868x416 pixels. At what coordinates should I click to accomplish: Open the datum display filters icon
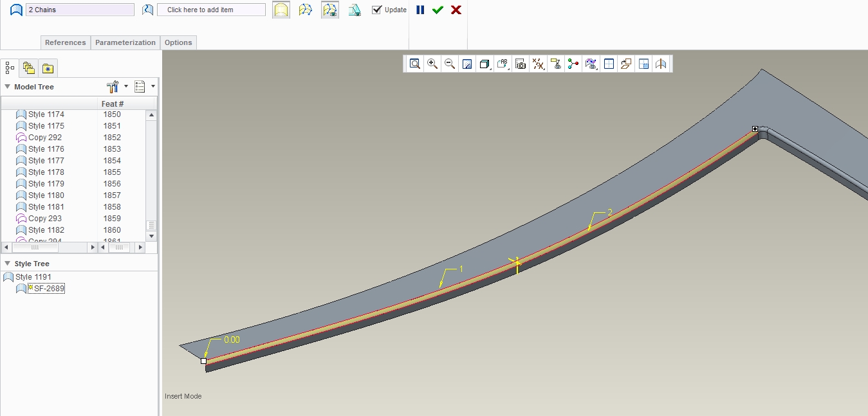pos(539,64)
